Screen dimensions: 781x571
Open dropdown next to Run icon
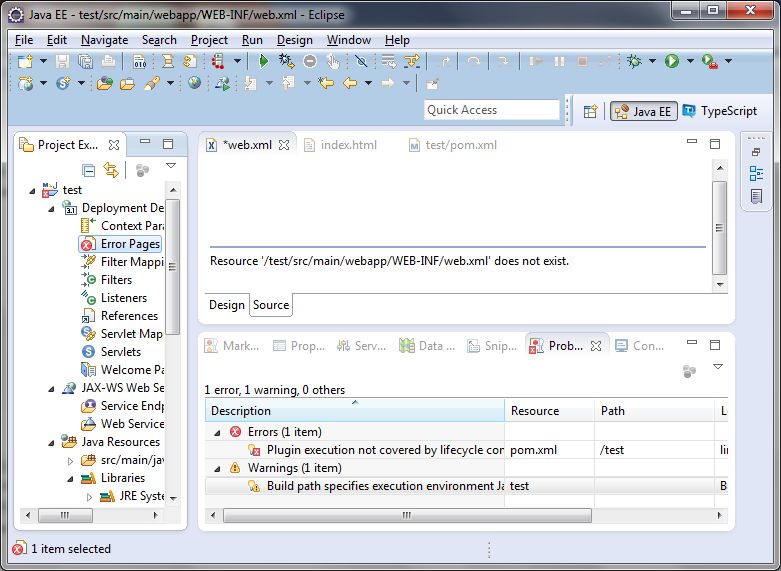point(690,61)
